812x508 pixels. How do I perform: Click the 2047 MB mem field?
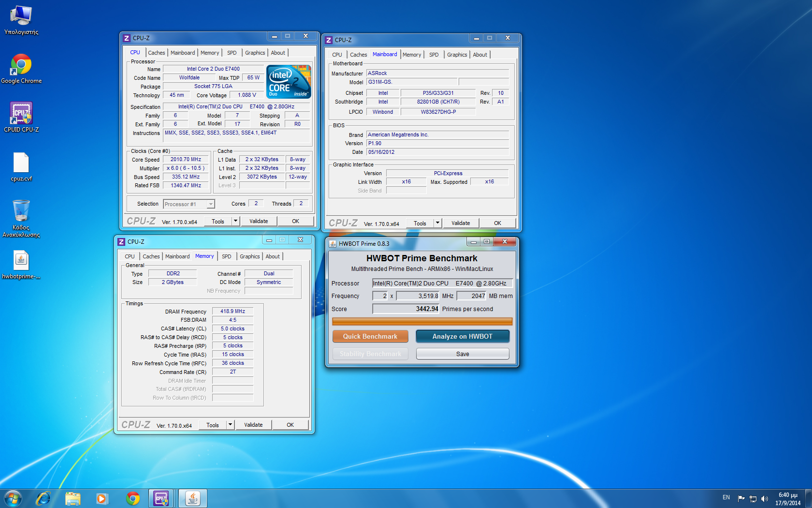point(472,296)
